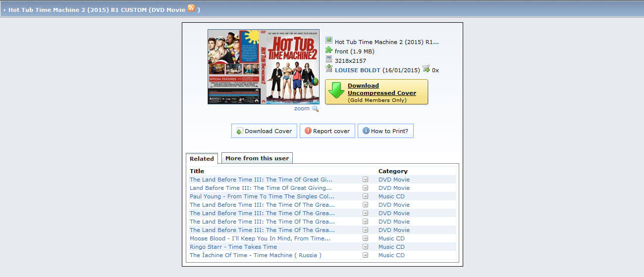This screenshot has width=644, height=277.
Task: Expand dropdown for Moose Blood row
Action: (366, 238)
